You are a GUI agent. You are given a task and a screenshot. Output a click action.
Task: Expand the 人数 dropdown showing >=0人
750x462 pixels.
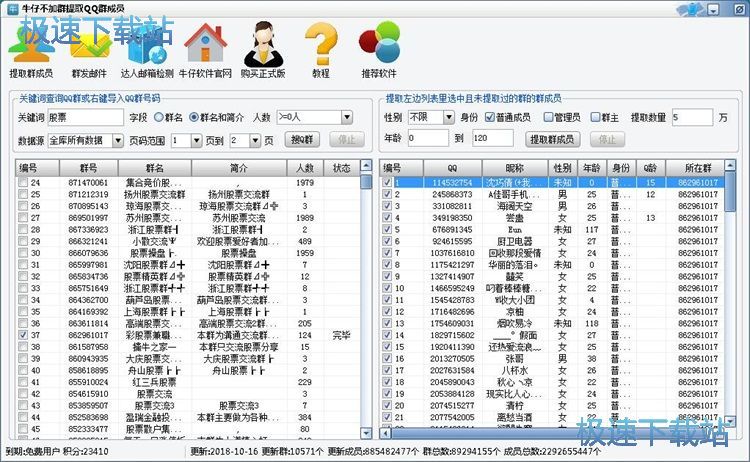click(347, 117)
